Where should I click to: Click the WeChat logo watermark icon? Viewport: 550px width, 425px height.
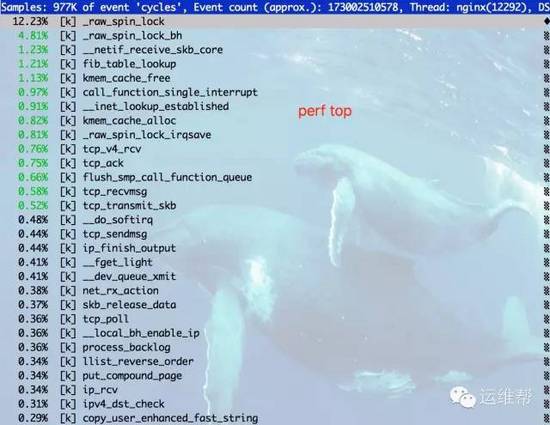(463, 397)
